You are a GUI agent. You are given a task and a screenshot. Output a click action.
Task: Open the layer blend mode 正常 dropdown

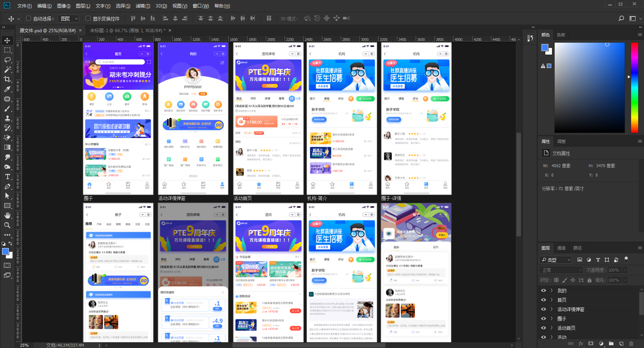(x=561, y=270)
